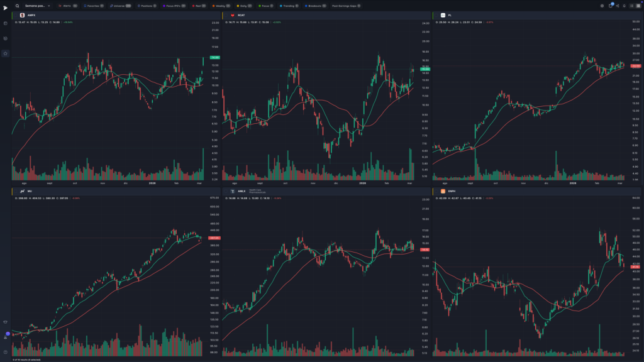Screen dimensions: 644x362
Task: Switch to grid view layout toggle
Action: coord(638,6)
